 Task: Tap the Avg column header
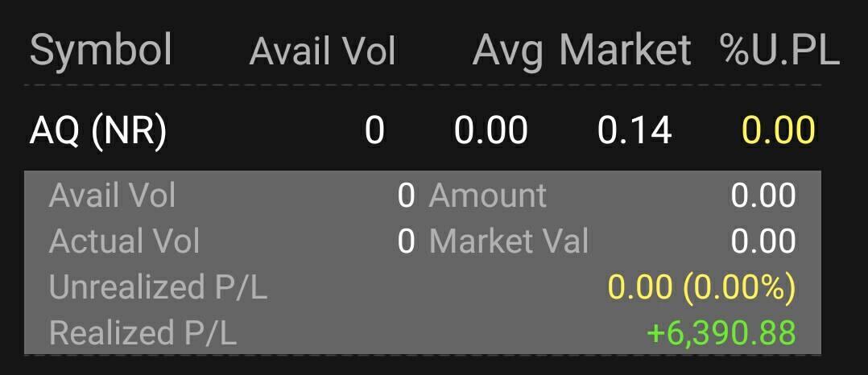(508, 52)
